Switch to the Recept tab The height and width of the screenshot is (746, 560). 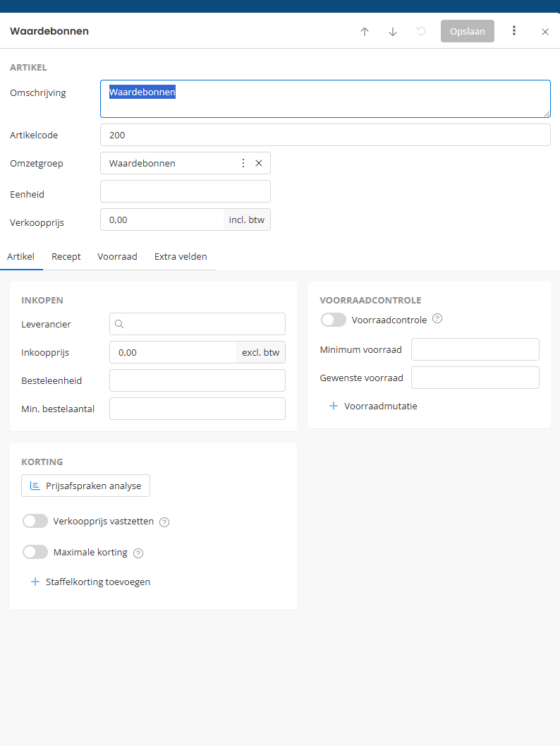pos(66,257)
